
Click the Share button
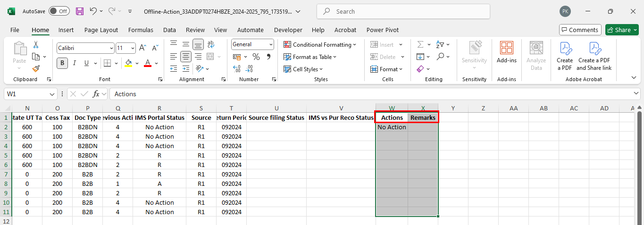tap(622, 30)
